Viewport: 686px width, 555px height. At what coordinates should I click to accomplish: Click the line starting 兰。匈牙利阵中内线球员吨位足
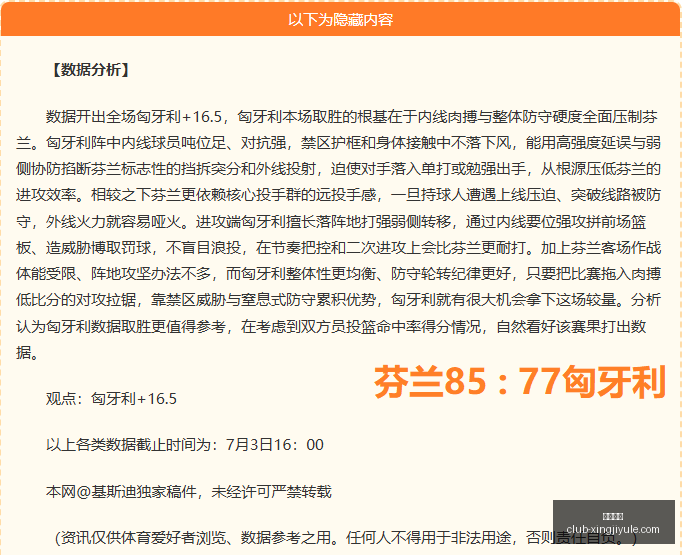click(x=338, y=143)
